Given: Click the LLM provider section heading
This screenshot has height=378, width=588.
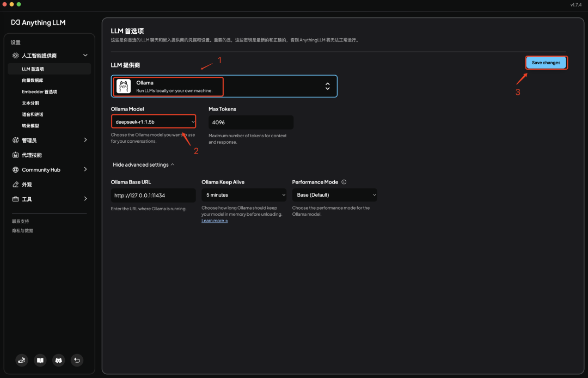Looking at the screenshot, I should (x=125, y=65).
